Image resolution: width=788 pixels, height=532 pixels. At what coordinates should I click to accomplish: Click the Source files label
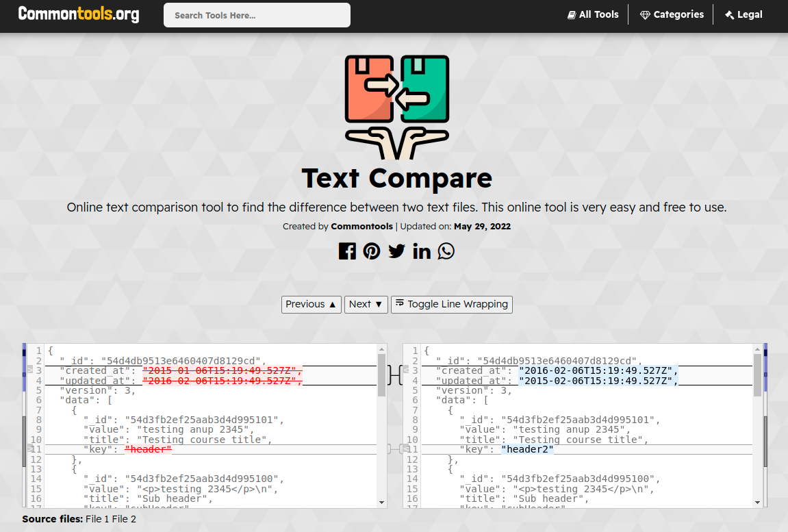pos(52,519)
